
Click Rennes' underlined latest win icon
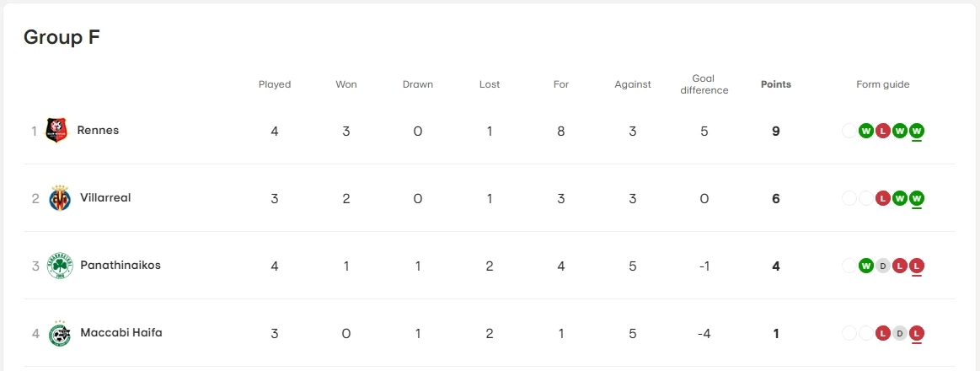pos(917,131)
